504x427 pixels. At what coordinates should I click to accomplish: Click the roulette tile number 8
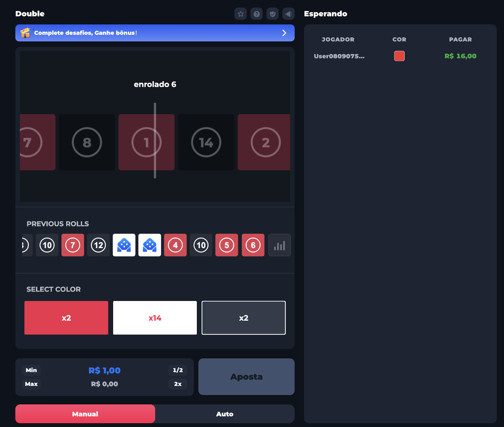pos(87,142)
